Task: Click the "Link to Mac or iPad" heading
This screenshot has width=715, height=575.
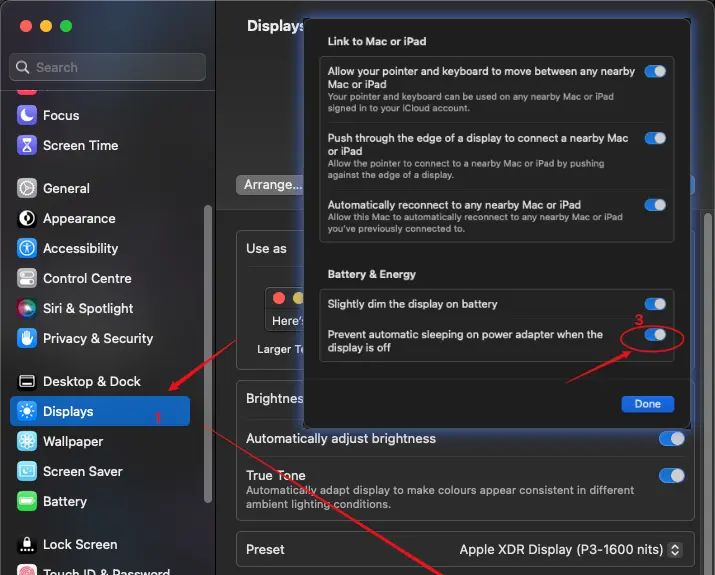Action: (x=377, y=41)
